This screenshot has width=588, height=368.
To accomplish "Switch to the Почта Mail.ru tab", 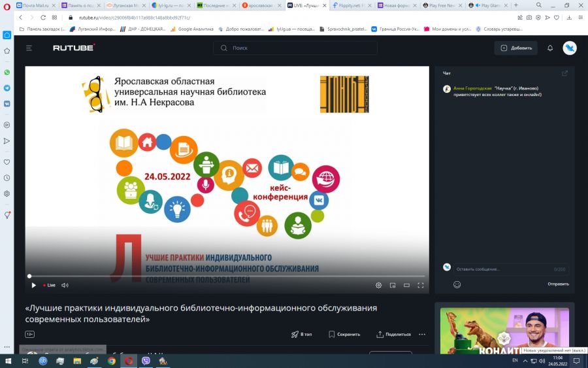I will [34, 5].
